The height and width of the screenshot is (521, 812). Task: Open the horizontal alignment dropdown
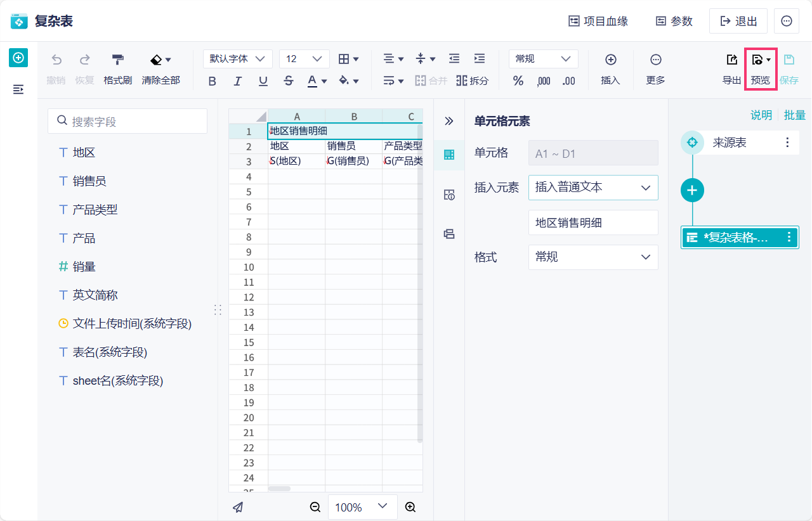tap(394, 59)
